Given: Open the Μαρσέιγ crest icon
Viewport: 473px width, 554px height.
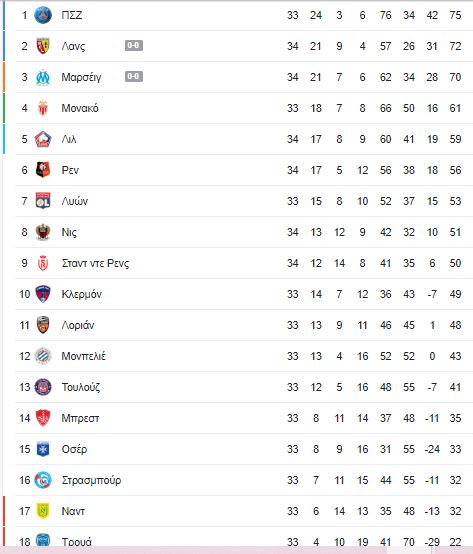Looking at the screenshot, I should coord(43,77).
